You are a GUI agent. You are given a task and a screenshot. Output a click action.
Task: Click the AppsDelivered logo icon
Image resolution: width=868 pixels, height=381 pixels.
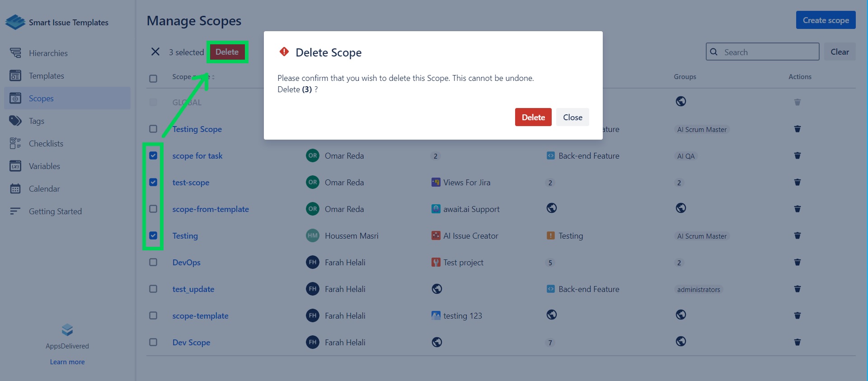point(67,330)
